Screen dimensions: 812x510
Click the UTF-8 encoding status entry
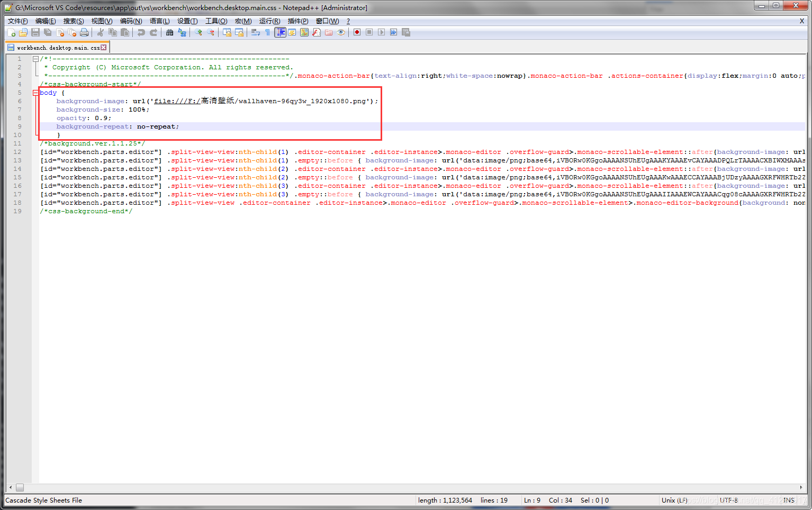729,500
